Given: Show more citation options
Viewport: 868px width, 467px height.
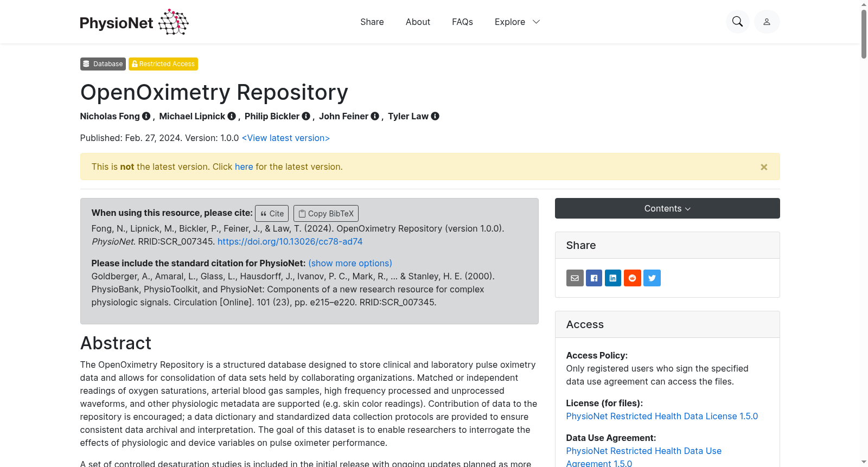Looking at the screenshot, I should pos(350,263).
